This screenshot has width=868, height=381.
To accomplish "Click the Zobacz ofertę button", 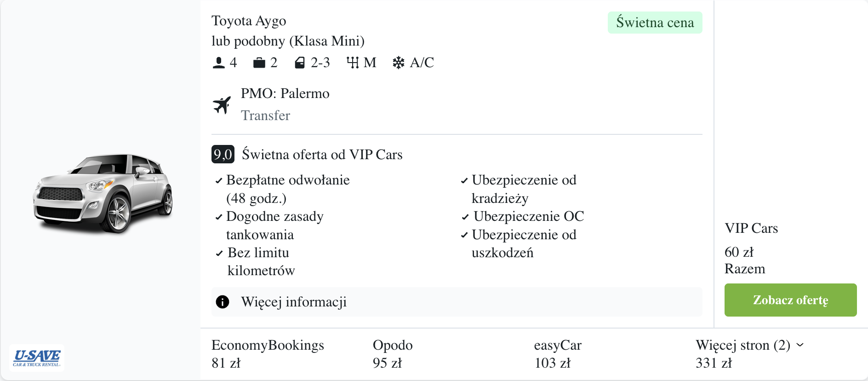I will point(790,300).
